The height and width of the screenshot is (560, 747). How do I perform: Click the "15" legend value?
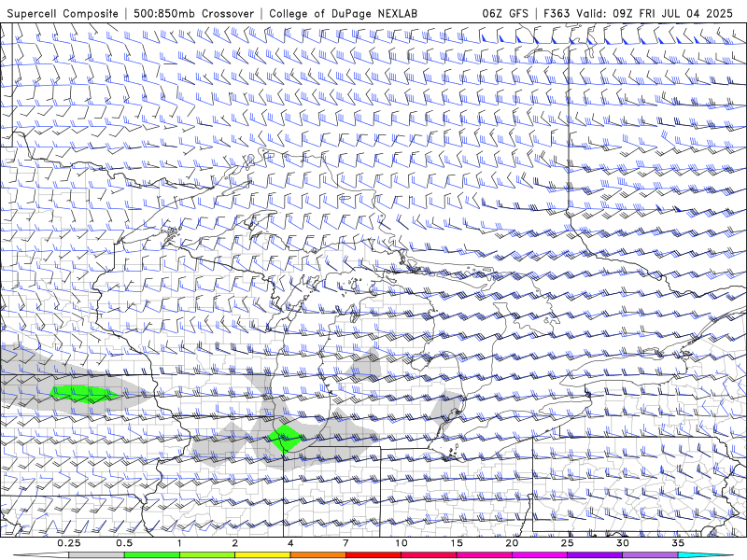click(457, 543)
